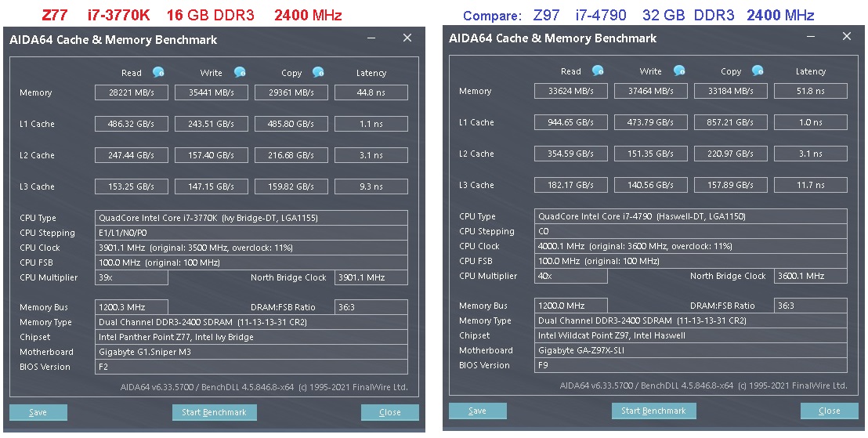The image size is (868, 438).
Task: Select L3 Cache Read 153.25 GB/s
Action: click(132, 186)
